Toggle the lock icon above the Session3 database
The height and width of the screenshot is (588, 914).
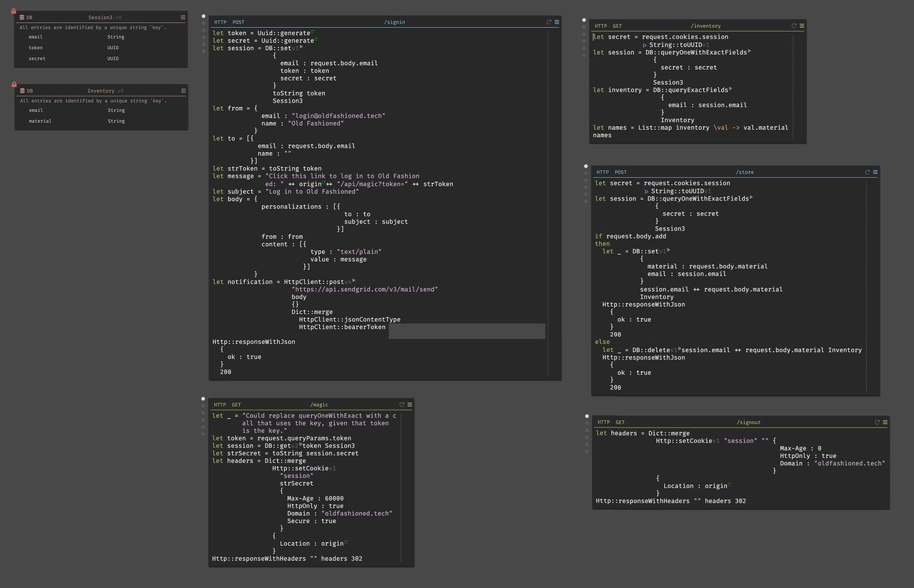click(14, 11)
